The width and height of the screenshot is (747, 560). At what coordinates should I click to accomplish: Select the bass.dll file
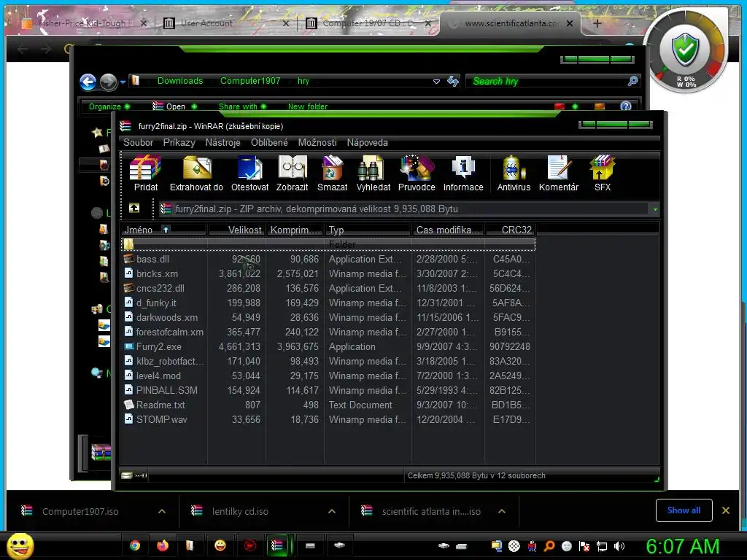(328, 259)
